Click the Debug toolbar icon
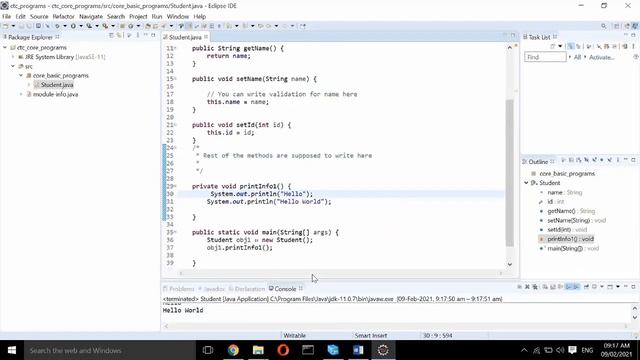This screenshot has width=640, height=360. pyautogui.click(x=57, y=26)
